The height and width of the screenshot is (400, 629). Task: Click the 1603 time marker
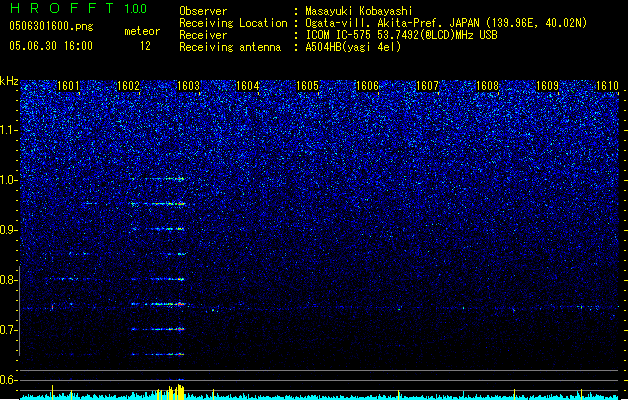188,86
